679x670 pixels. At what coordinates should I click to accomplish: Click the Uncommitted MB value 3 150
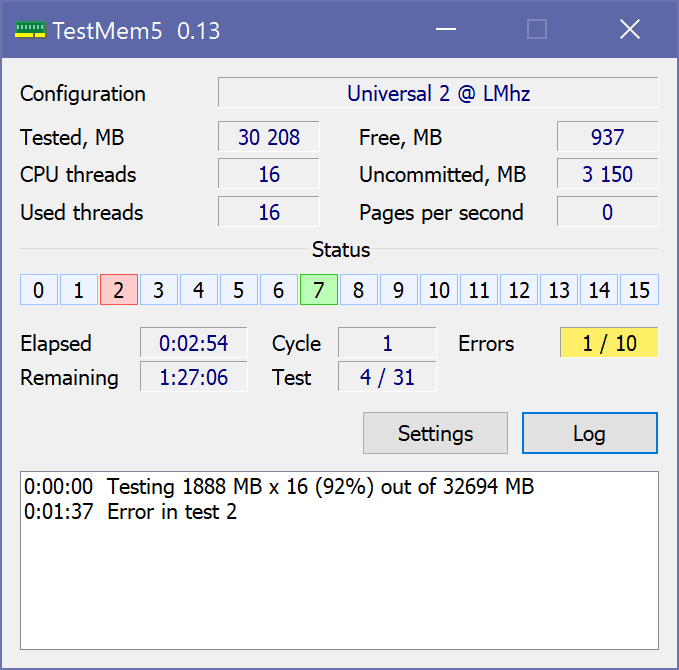tap(607, 174)
